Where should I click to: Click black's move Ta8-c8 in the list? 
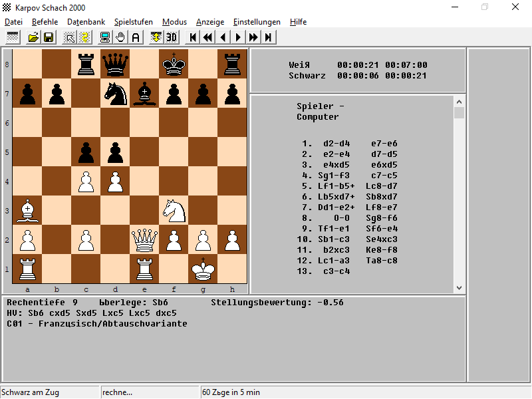[x=381, y=261]
